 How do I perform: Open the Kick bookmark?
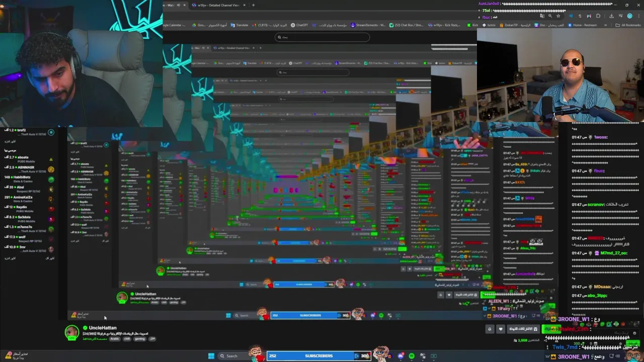(x=472, y=25)
